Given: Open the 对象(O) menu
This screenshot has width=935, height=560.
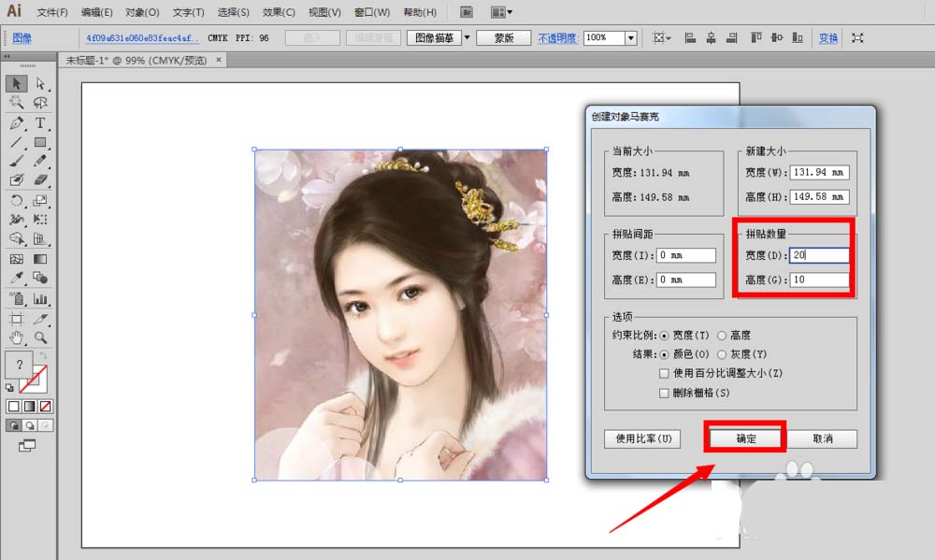Looking at the screenshot, I should [x=142, y=12].
